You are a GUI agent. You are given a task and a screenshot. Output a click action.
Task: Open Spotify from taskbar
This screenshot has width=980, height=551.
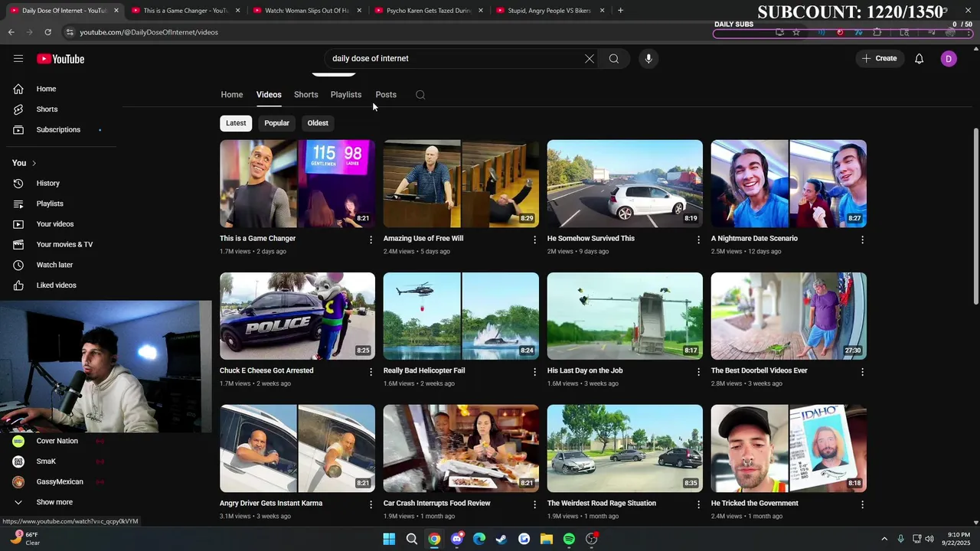569,539
